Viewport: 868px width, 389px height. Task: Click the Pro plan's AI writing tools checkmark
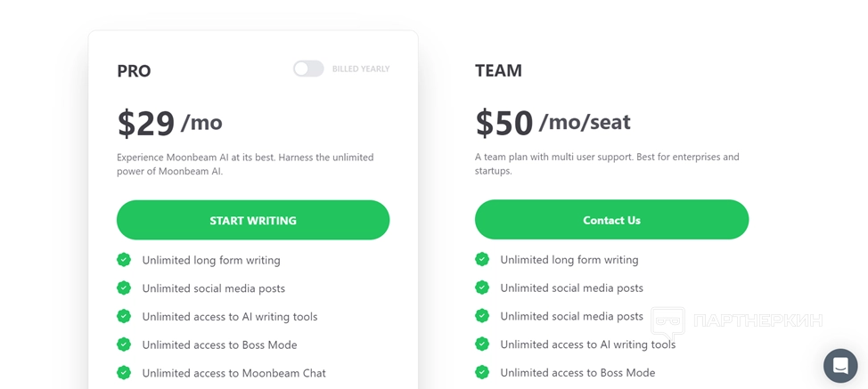pyautogui.click(x=124, y=317)
